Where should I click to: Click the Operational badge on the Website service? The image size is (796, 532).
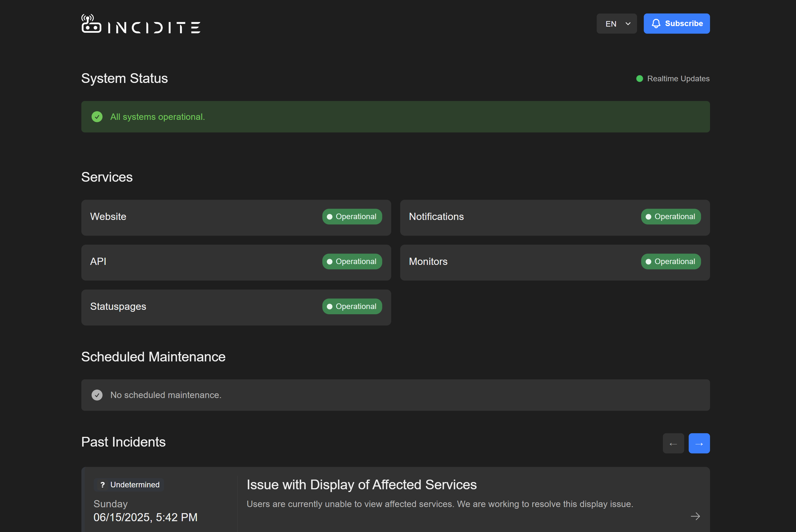coord(352,216)
